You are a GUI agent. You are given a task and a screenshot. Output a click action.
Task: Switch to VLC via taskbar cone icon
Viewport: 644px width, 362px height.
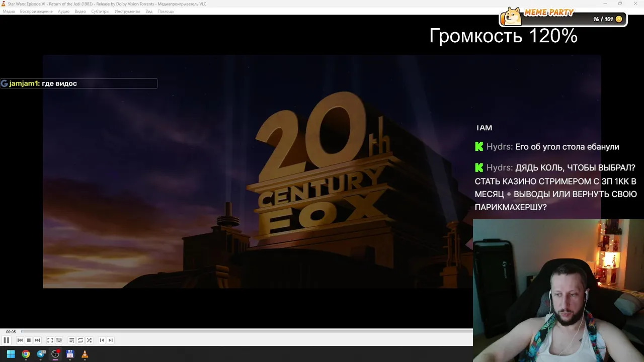(x=85, y=354)
